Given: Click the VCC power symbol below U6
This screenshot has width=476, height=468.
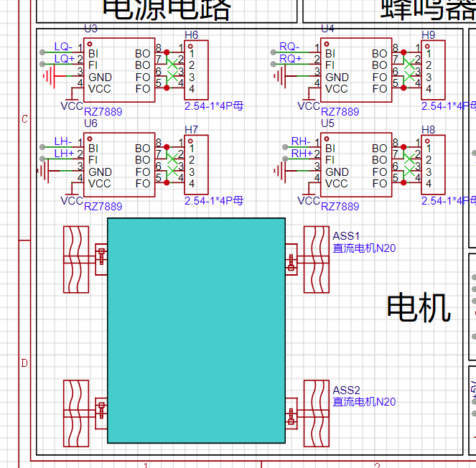Looking at the screenshot, I should point(72,195).
